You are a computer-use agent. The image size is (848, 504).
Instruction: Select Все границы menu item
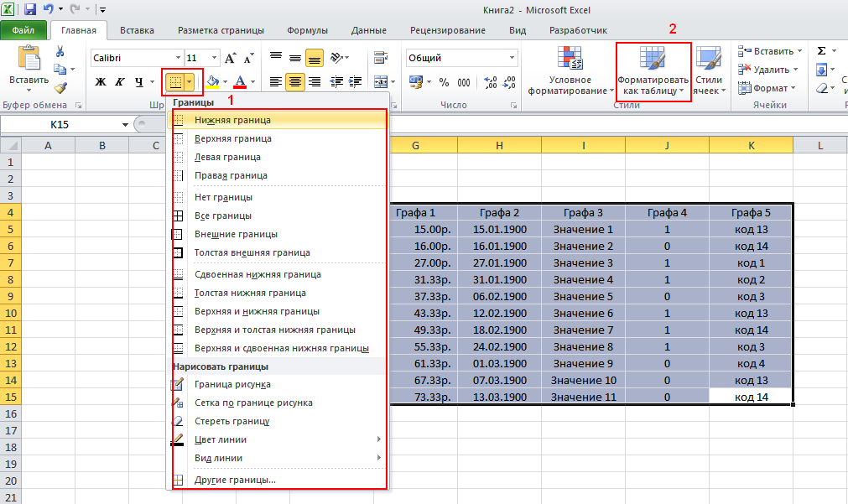[x=279, y=216]
